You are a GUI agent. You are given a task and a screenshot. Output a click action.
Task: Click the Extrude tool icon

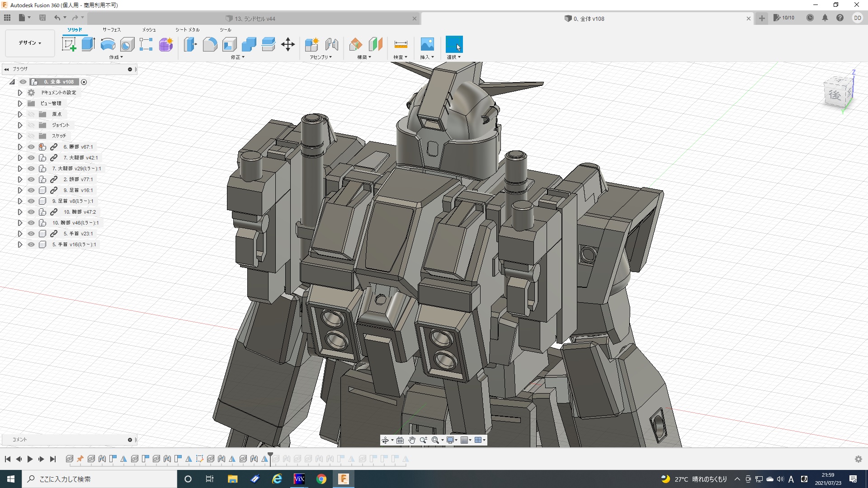88,44
